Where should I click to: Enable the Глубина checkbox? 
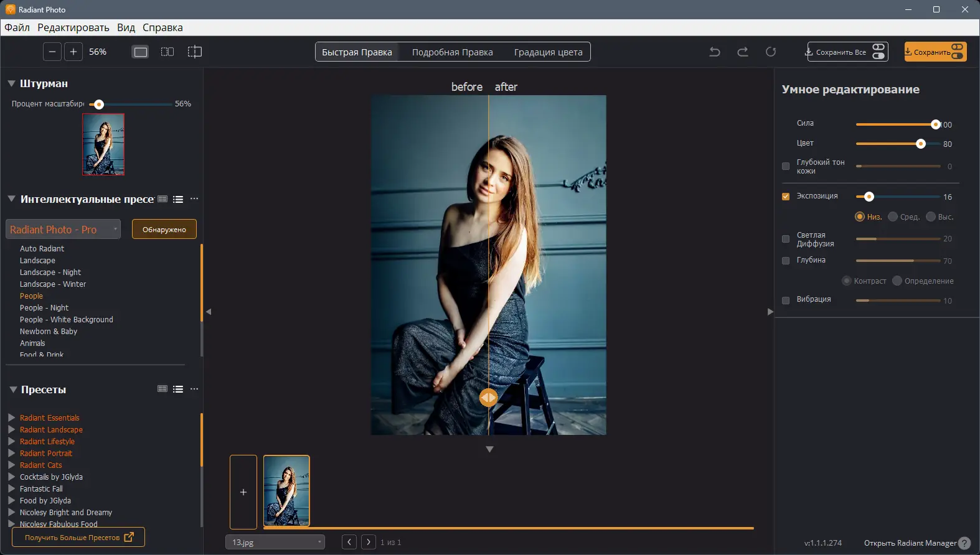786,261
